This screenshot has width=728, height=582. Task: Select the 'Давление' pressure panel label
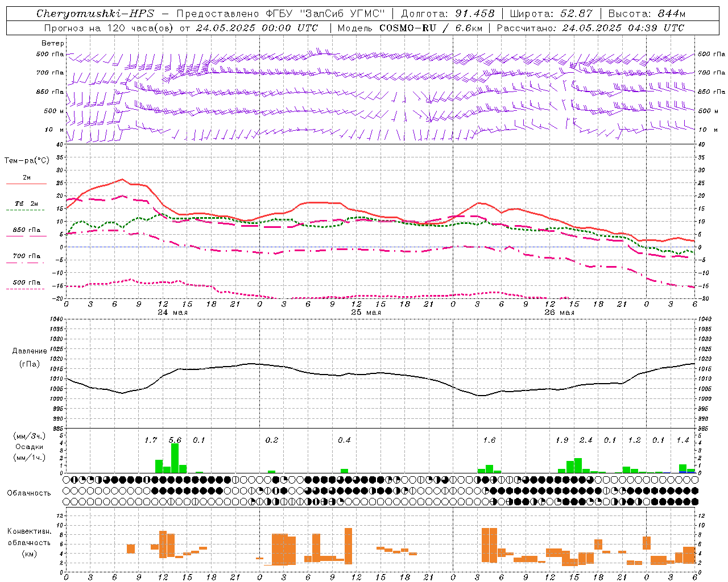(30, 351)
